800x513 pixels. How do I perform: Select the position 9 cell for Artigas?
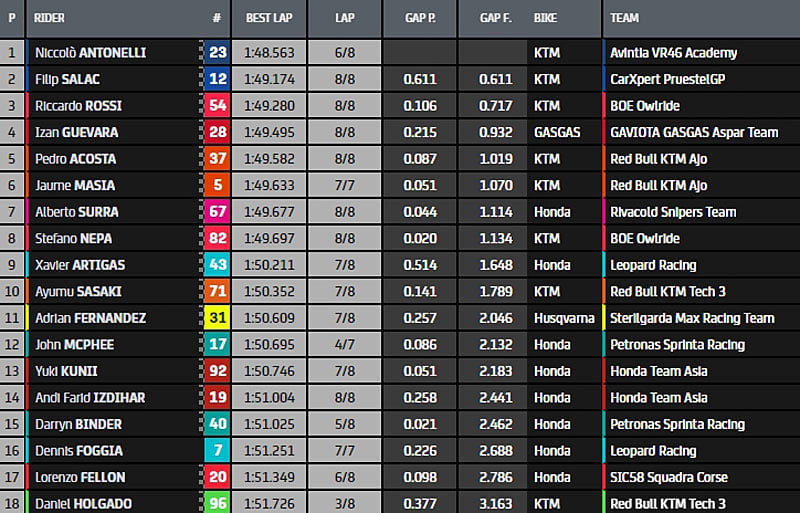coord(12,265)
